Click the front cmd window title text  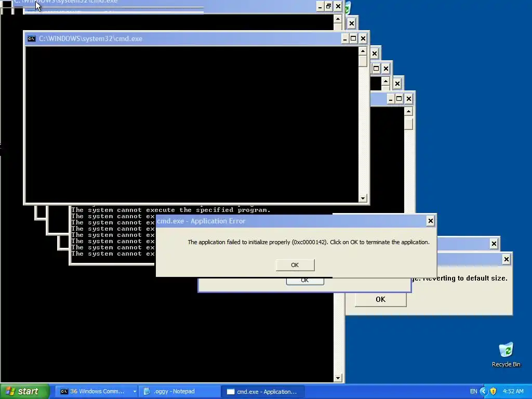coord(90,38)
